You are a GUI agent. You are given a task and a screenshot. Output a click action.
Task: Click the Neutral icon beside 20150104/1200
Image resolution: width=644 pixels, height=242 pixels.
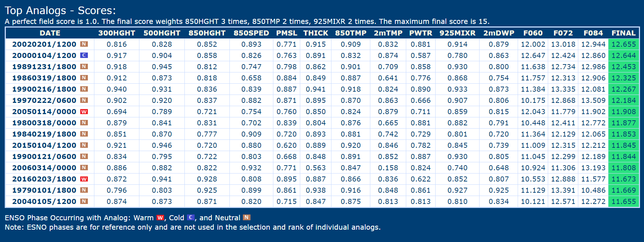pos(84,145)
